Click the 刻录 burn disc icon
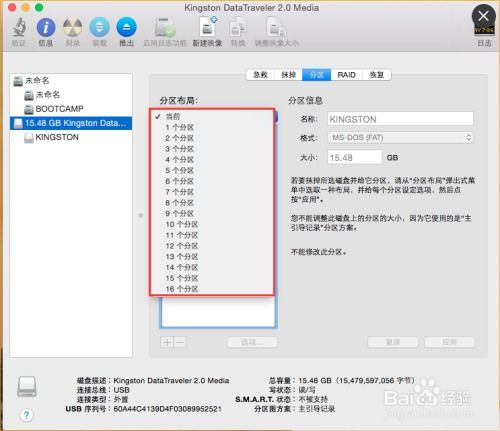Viewport: 500px width, 431px height. pyautogui.click(x=73, y=27)
